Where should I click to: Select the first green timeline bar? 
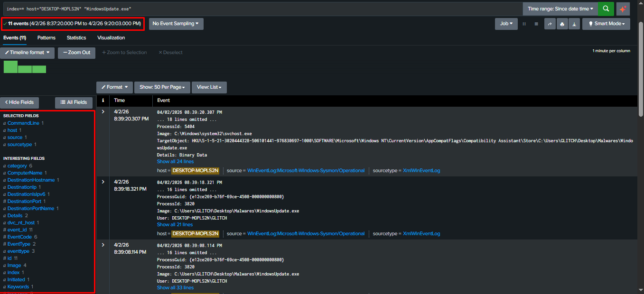[x=10, y=67]
